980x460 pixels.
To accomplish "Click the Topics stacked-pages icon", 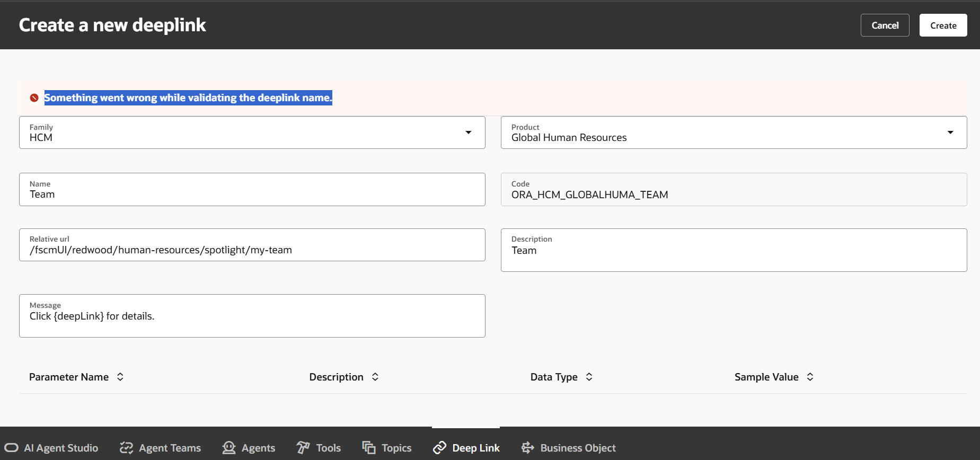I will coord(369,448).
